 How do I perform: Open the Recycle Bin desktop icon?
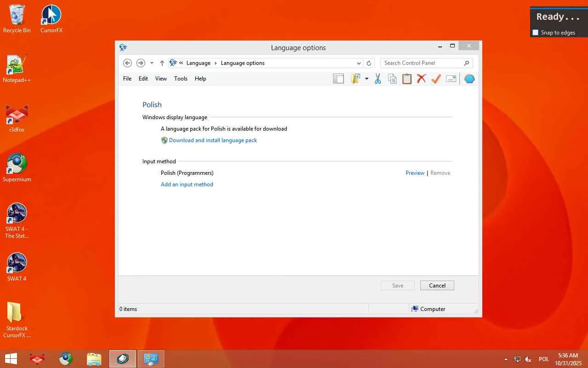coord(17,19)
